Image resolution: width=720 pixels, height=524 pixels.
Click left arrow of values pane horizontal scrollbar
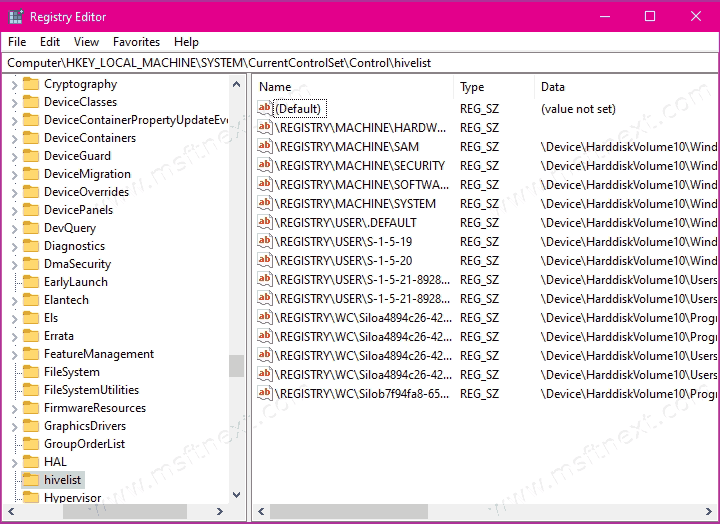(x=261, y=511)
